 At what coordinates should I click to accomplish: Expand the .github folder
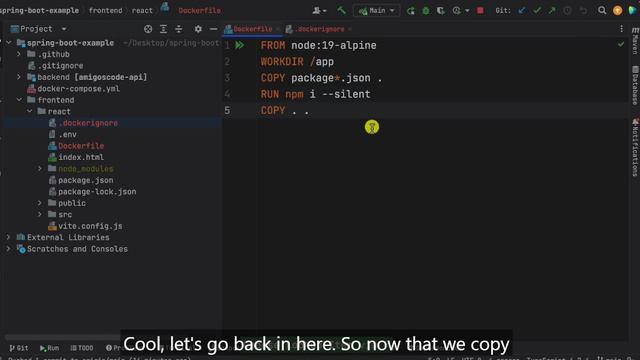(x=19, y=54)
